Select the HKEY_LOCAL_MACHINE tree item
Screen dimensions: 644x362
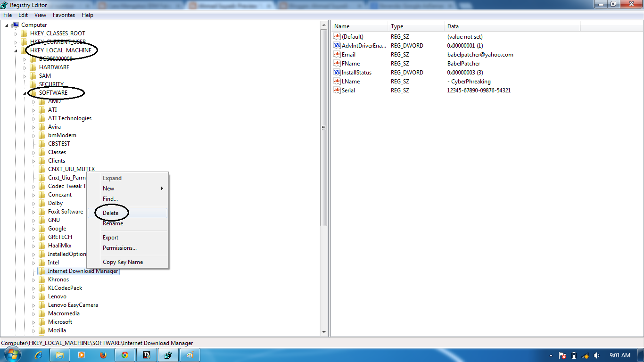[x=61, y=50]
